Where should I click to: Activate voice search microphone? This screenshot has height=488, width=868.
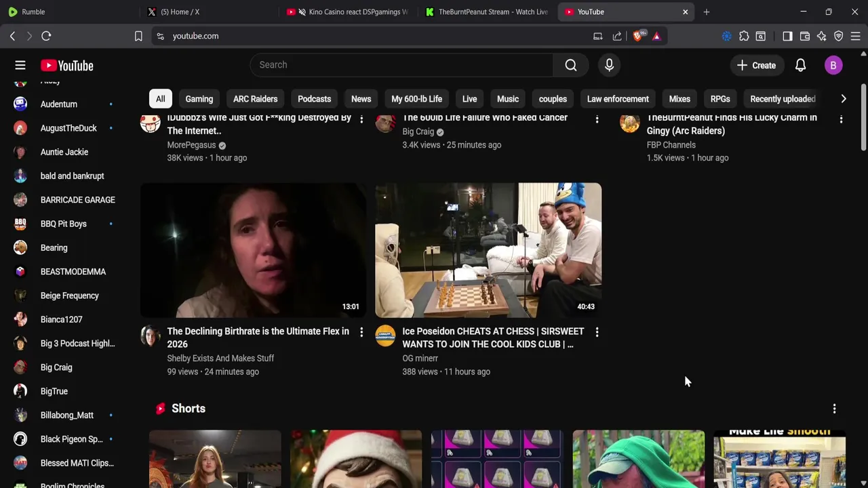click(609, 65)
